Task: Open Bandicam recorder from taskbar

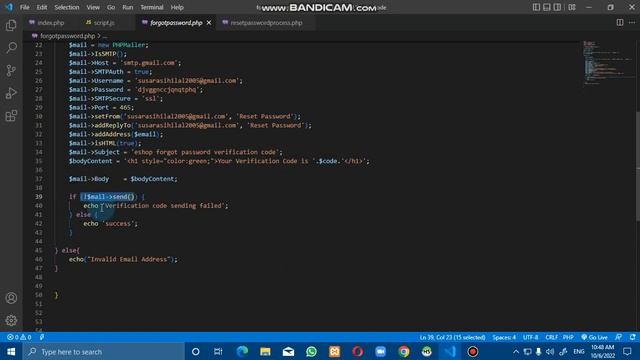Action: 473,351
